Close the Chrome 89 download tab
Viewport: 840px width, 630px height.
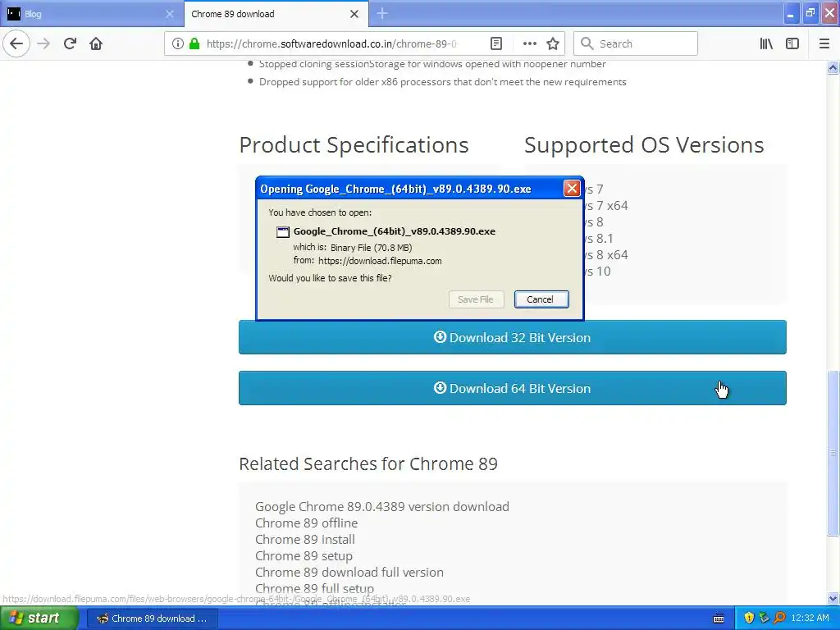(354, 14)
